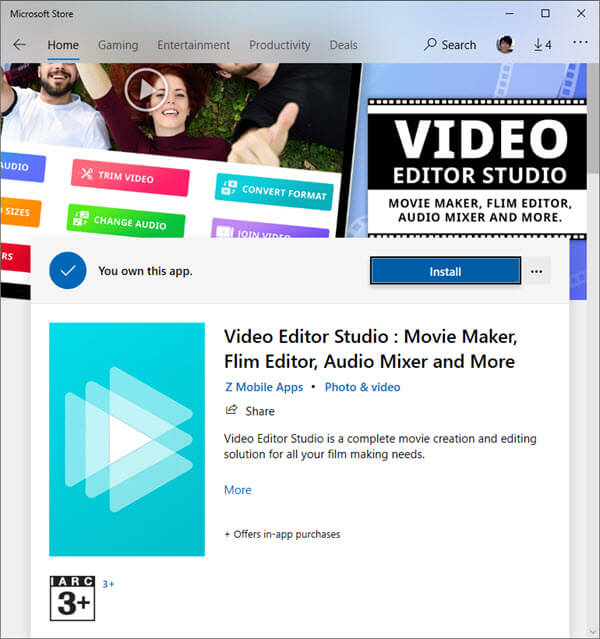Click the blue ownership checkmark icon

(68, 271)
